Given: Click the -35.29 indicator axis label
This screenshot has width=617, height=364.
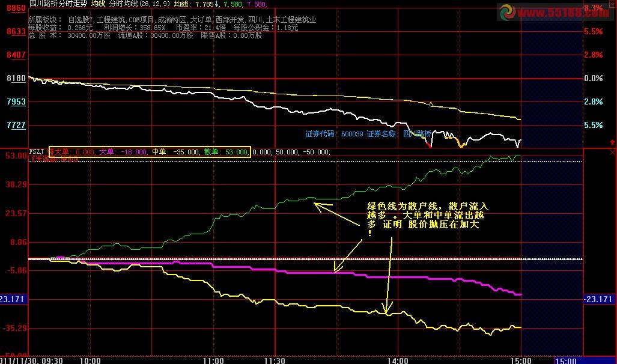Looking at the screenshot, I should click(x=15, y=328).
